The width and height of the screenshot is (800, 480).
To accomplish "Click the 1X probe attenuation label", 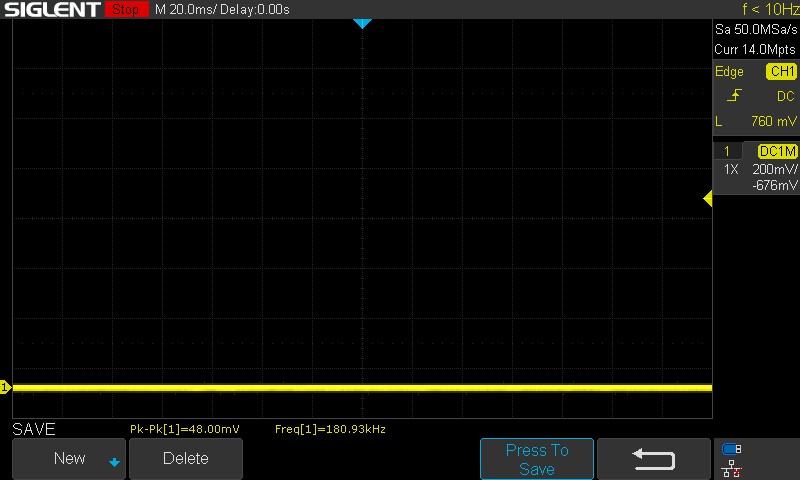I will coord(731,169).
